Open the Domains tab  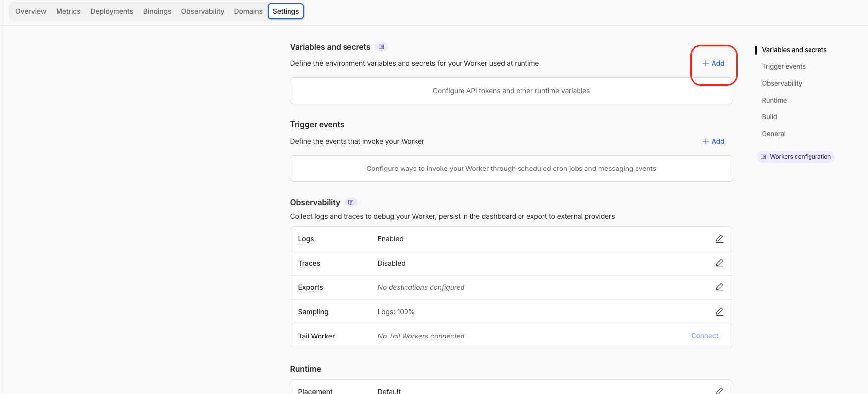[x=248, y=11]
